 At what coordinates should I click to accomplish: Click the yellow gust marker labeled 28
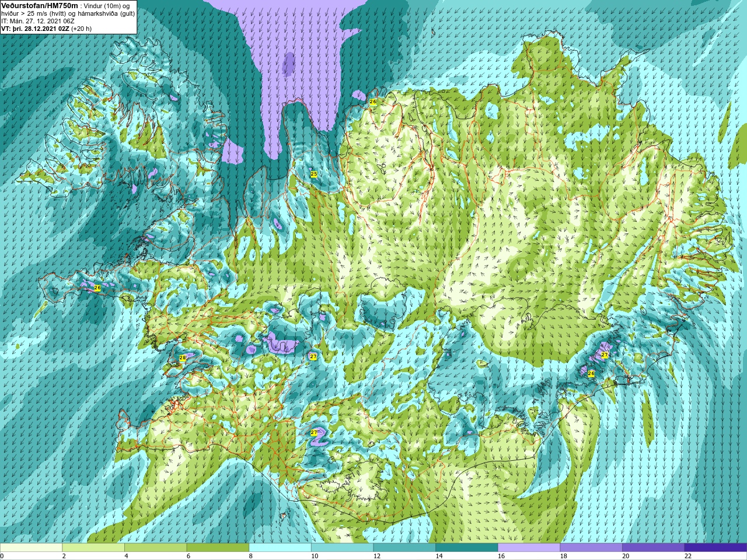(182, 358)
